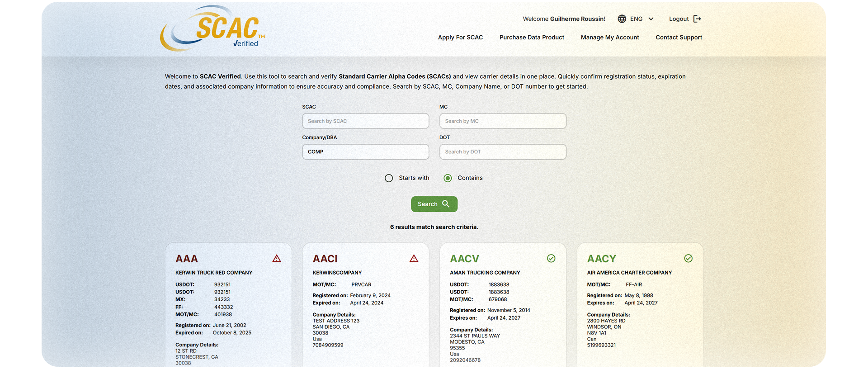Click the magnifier icon in Search button

(x=446, y=204)
